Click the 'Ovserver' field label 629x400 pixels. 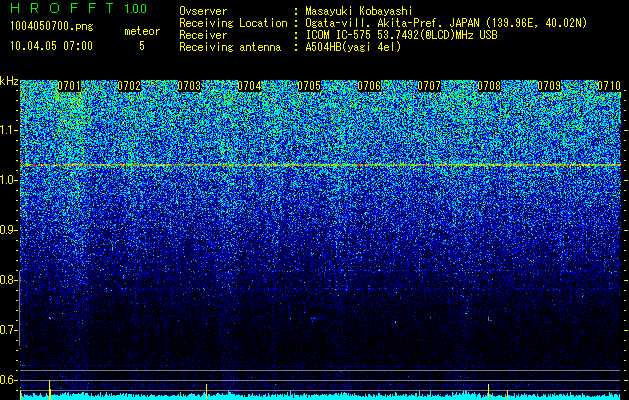pos(203,11)
